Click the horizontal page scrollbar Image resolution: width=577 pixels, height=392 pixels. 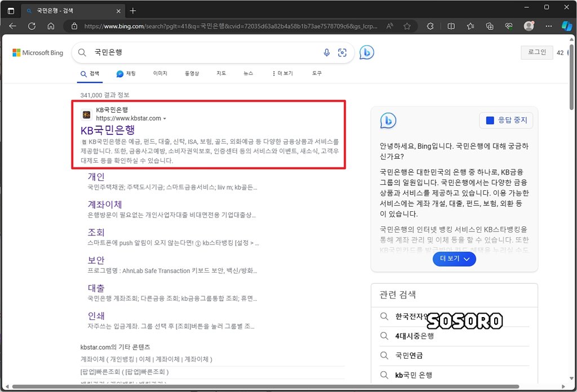[265, 386]
